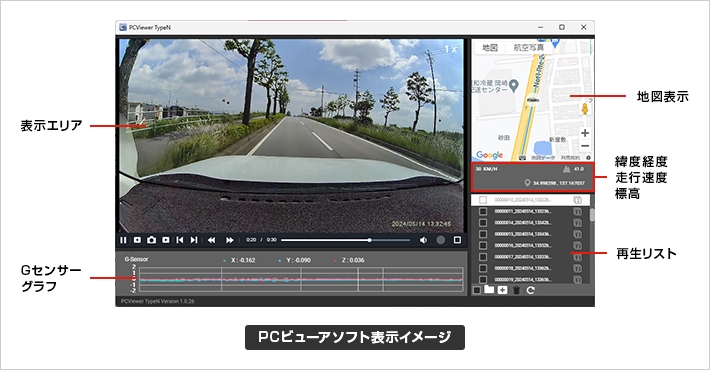The width and height of the screenshot is (710, 370).
Task: Fast-forward the dashcam video
Action: point(230,240)
